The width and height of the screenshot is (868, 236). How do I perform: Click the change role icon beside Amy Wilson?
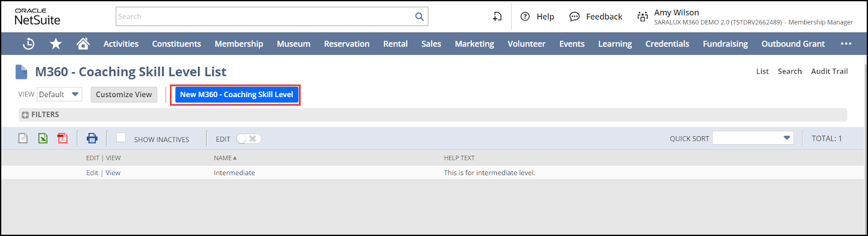coord(642,17)
